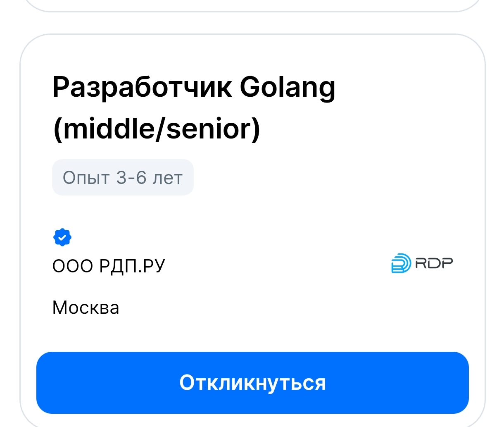The height and width of the screenshot is (427, 504).
Task: Tap the word Разработчик in the heading
Action: tap(142, 88)
